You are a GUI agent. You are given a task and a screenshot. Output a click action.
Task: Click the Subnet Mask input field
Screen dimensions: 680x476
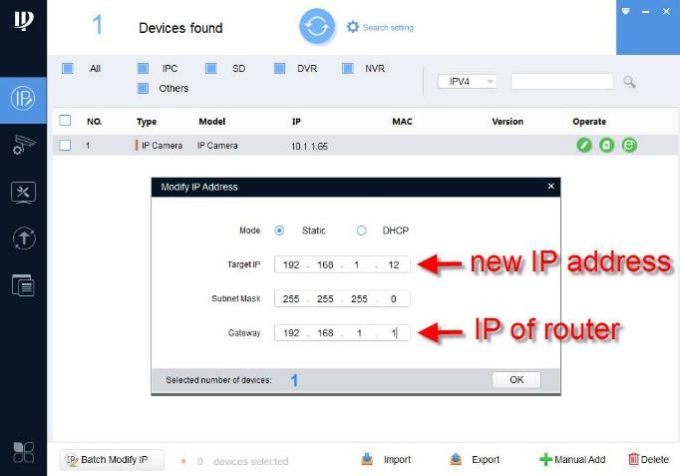coord(342,298)
